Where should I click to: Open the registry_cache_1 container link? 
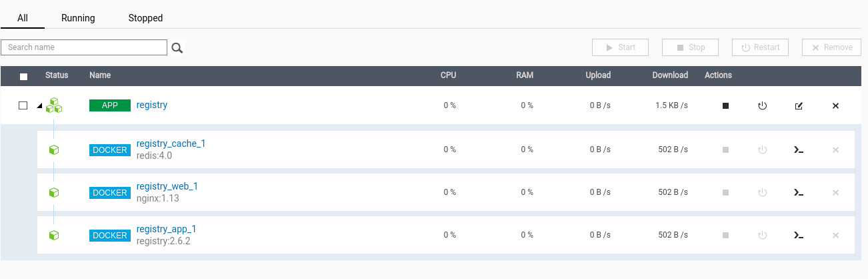pyautogui.click(x=171, y=144)
